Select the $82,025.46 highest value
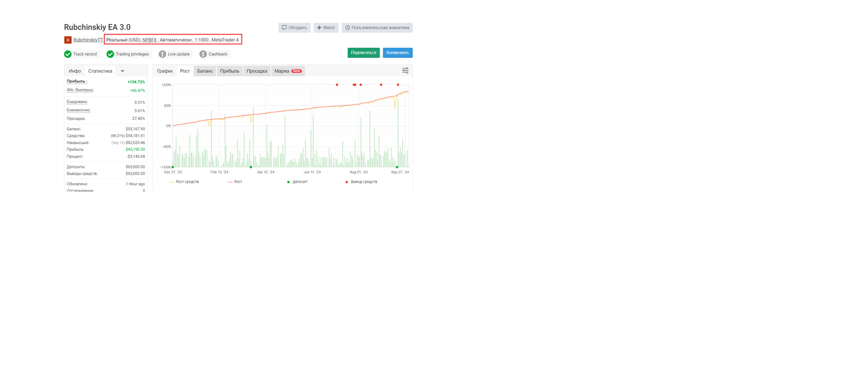 [x=135, y=143]
